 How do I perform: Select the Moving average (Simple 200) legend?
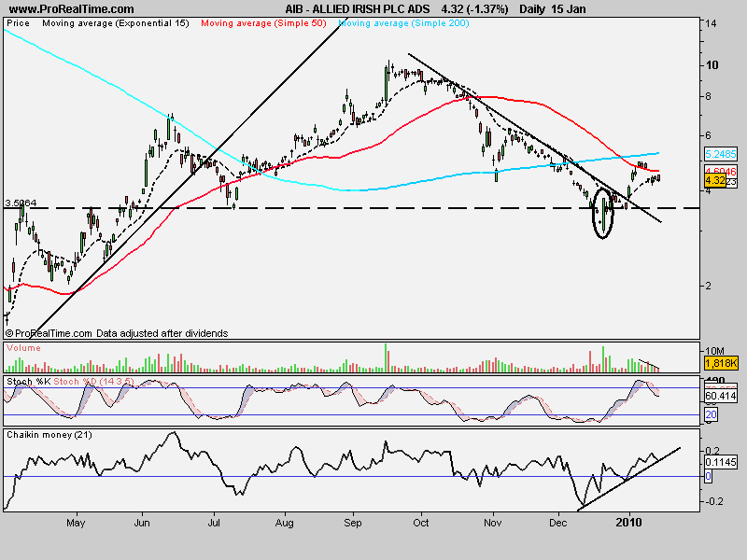[404, 23]
